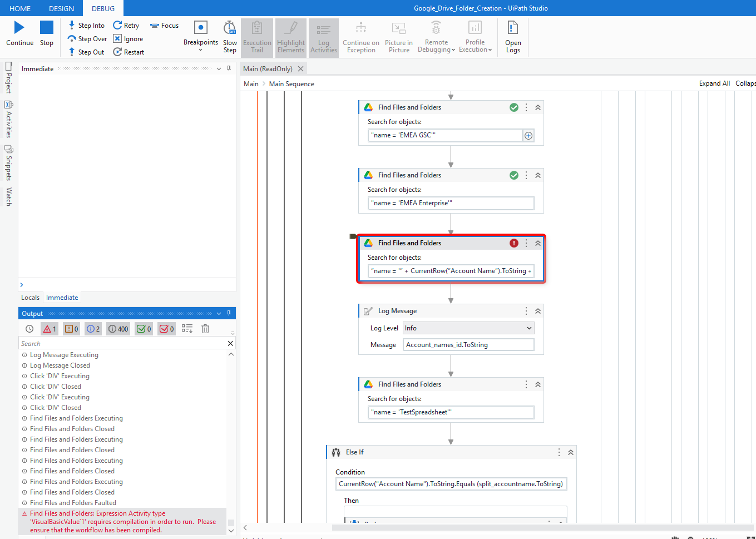Screen dimensions: 756x539
Task: Toggle trace messages filter showing 400
Action: pyautogui.click(x=118, y=329)
